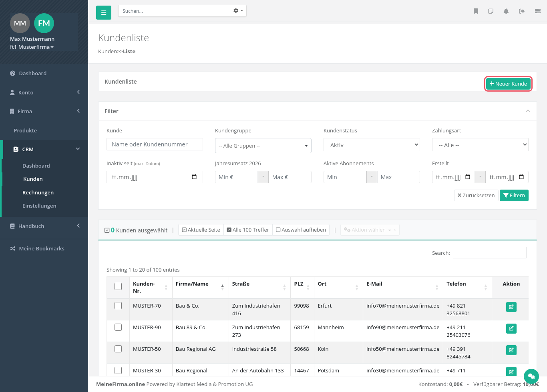Check the row checkbox for MUSTER-90
Viewport: 547px width, 392px height.
point(118,327)
